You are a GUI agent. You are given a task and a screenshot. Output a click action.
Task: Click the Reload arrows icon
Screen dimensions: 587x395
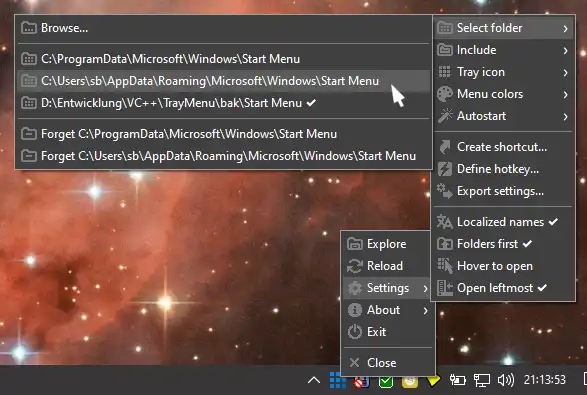point(355,266)
